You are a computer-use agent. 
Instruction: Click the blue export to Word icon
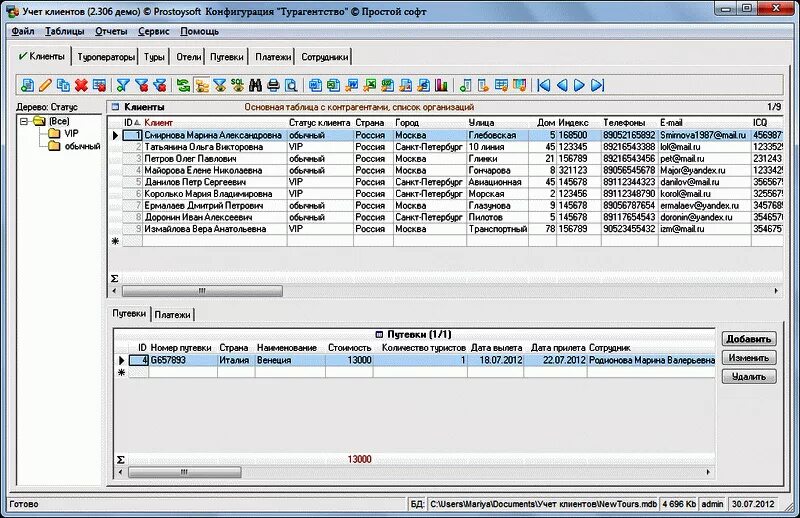pyautogui.click(x=315, y=85)
